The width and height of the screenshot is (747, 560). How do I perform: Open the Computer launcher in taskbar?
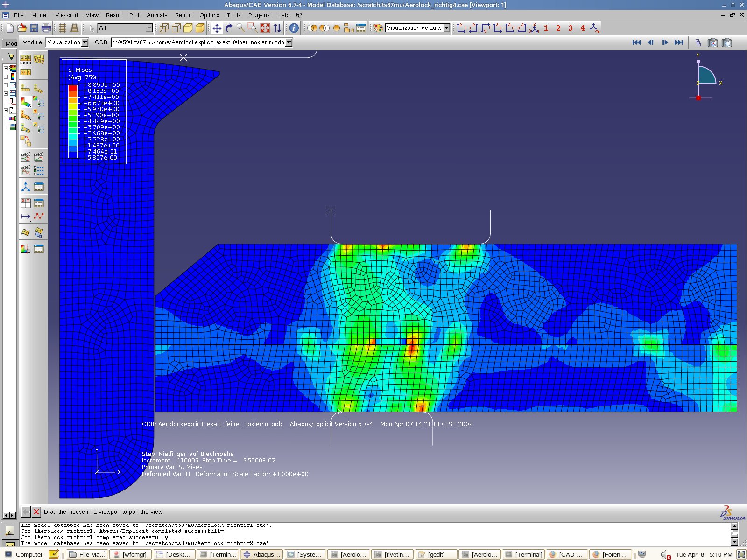coord(24,554)
